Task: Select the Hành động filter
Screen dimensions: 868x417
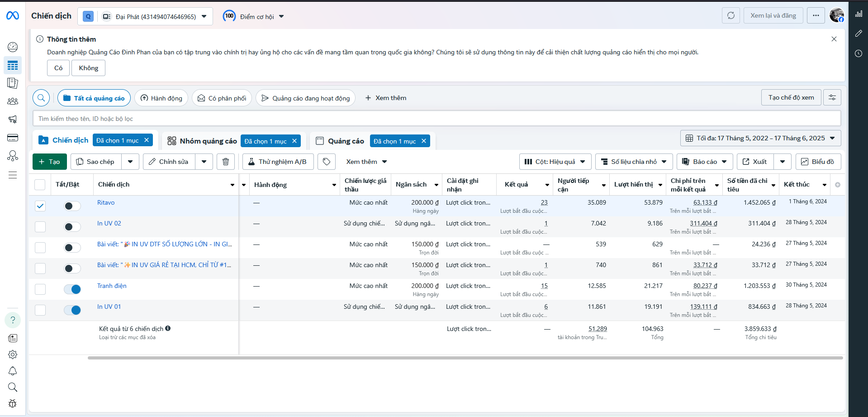Action: point(161,98)
